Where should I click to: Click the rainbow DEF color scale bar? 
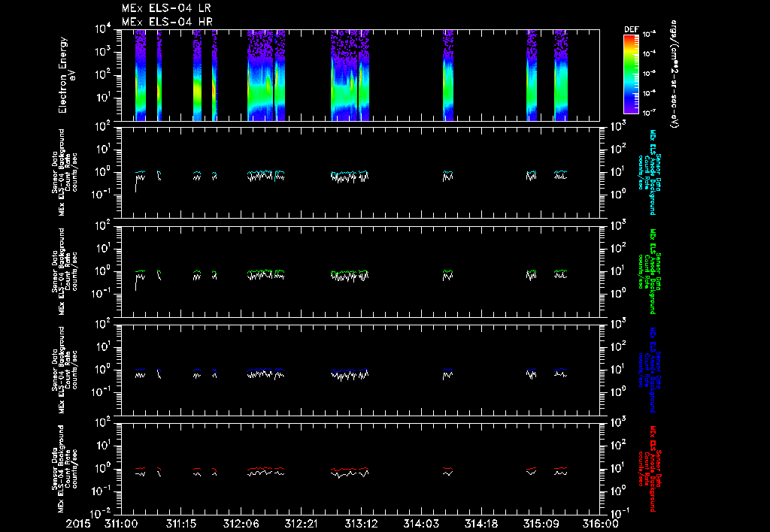tap(631, 74)
